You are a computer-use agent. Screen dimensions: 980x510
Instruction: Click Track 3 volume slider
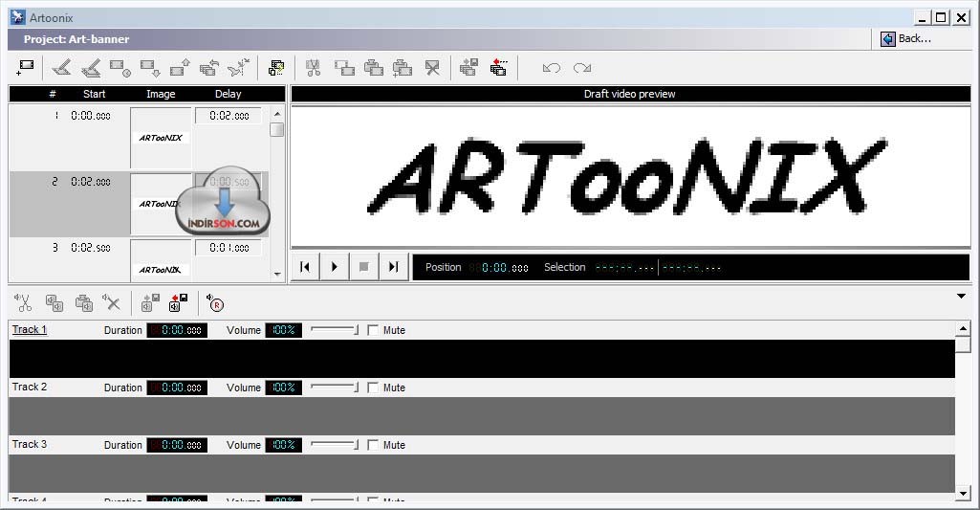(x=335, y=445)
